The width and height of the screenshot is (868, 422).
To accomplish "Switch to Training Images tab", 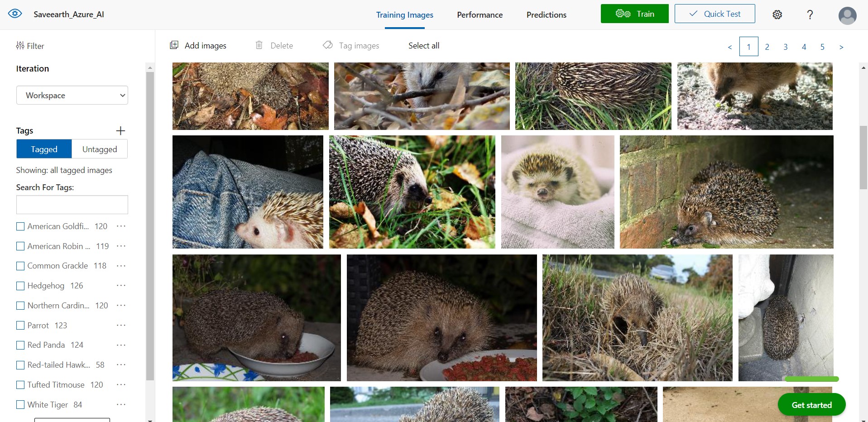I will coord(404,14).
